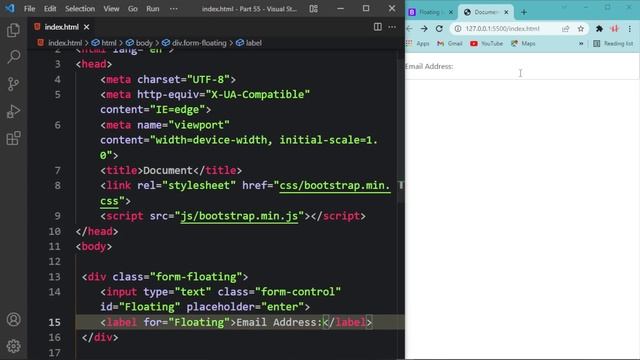Click the red extension icon in the Chrome toolbar
640x360 pixels.
614,29
